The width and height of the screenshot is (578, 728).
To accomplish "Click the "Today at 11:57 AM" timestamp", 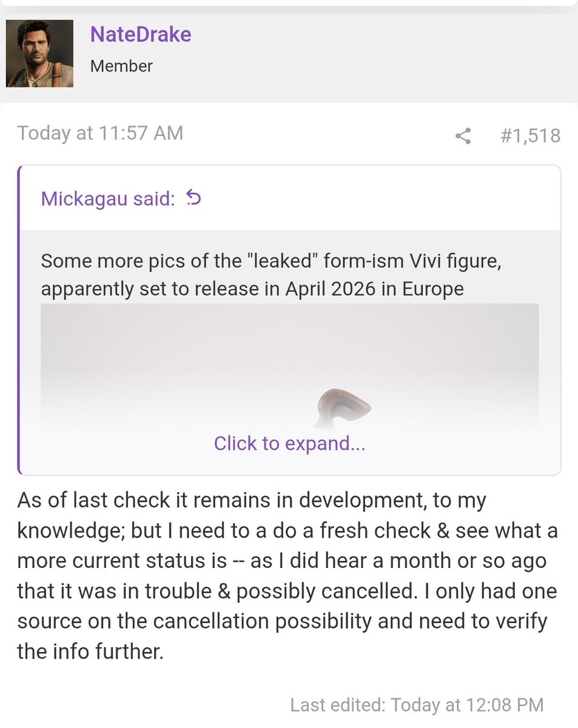I will click(x=100, y=133).
